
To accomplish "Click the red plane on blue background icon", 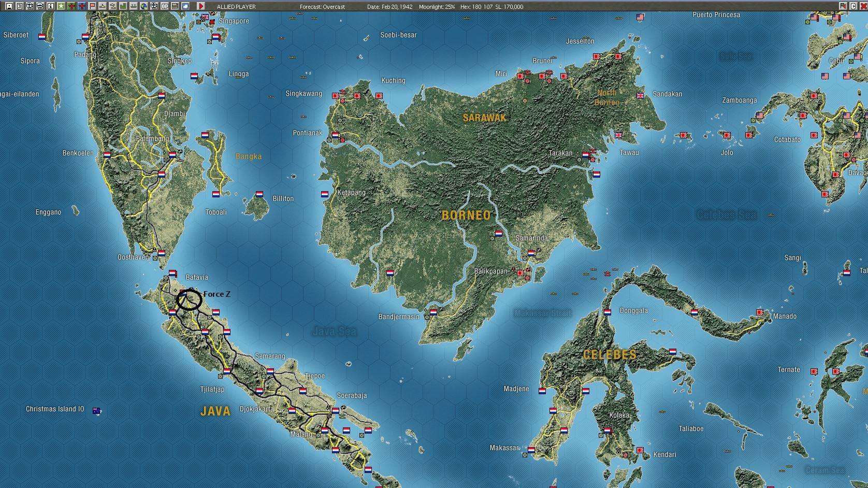I will 81,6.
